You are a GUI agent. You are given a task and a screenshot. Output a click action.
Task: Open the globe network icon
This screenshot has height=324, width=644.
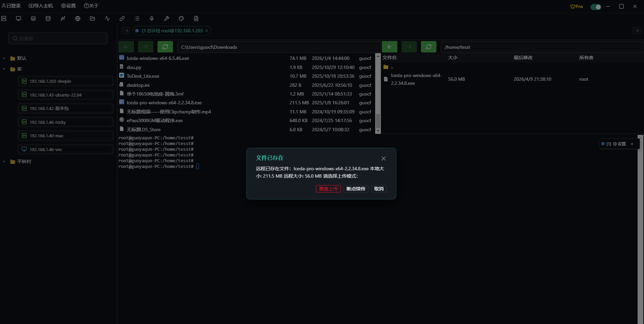[78, 19]
